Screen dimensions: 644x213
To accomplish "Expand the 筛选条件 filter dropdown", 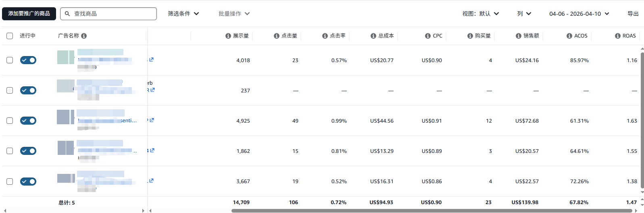I will [x=183, y=14].
